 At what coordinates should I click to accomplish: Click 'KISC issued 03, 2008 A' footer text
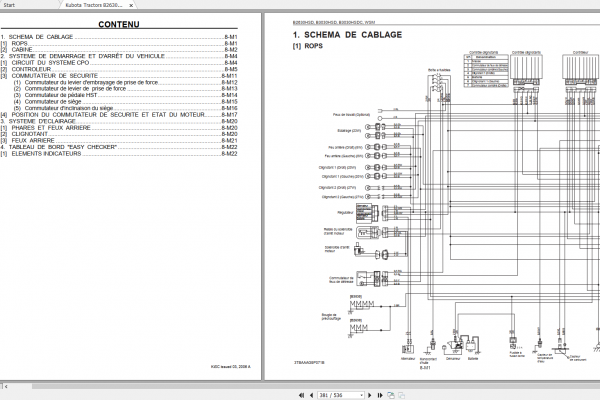231,367
